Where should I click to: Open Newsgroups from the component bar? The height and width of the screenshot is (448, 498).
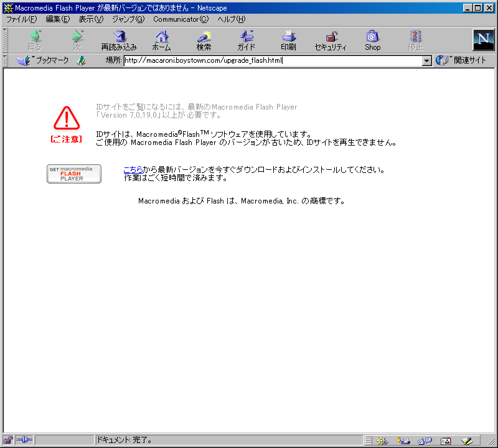tap(425, 441)
